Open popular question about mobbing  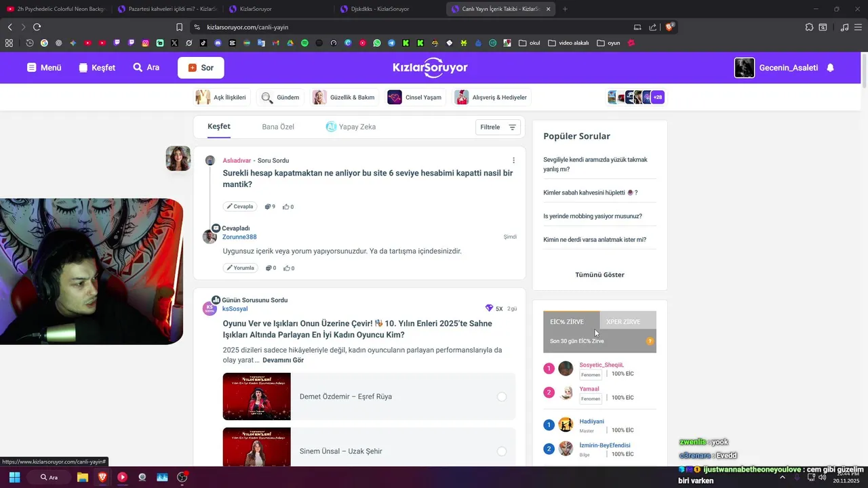(593, 216)
